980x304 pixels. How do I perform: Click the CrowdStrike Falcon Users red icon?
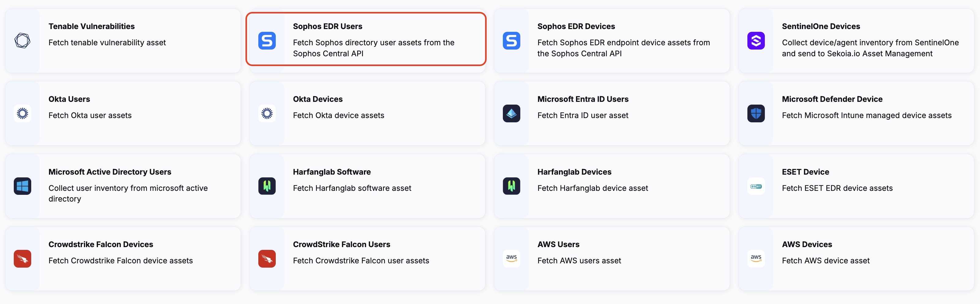[267, 259]
